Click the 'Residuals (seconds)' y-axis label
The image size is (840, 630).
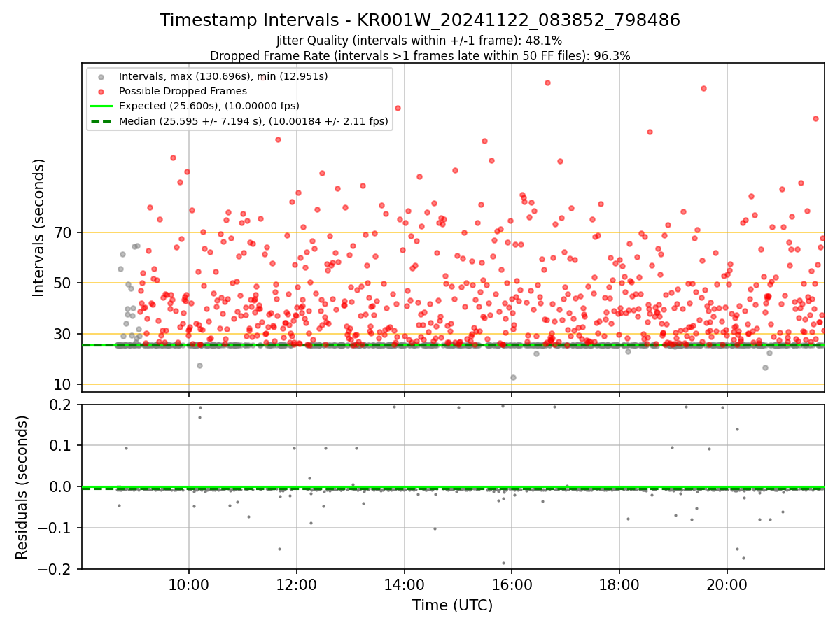click(x=22, y=487)
